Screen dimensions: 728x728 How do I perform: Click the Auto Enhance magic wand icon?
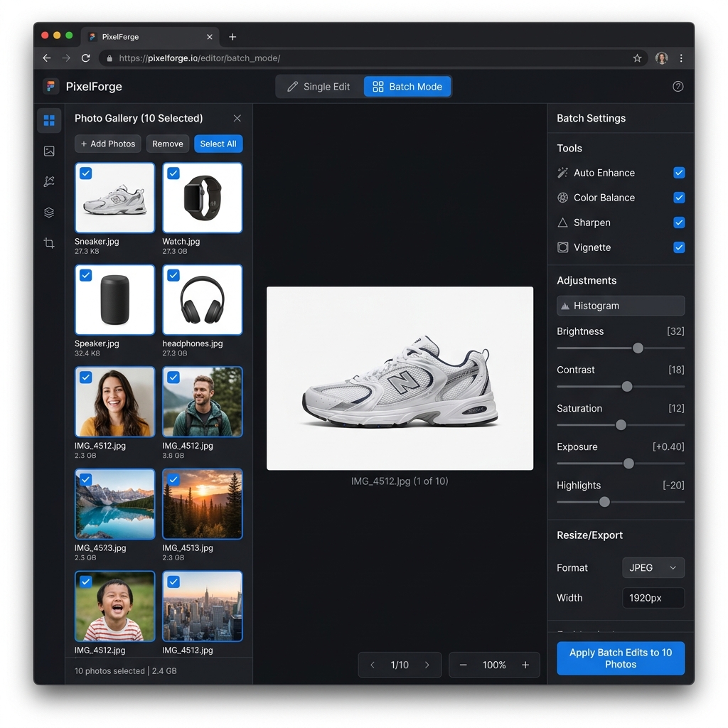click(x=563, y=173)
